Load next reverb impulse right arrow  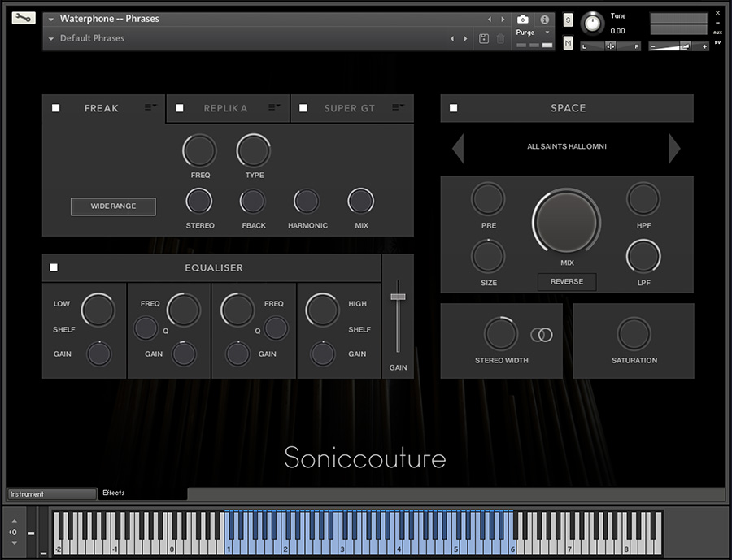coord(674,149)
